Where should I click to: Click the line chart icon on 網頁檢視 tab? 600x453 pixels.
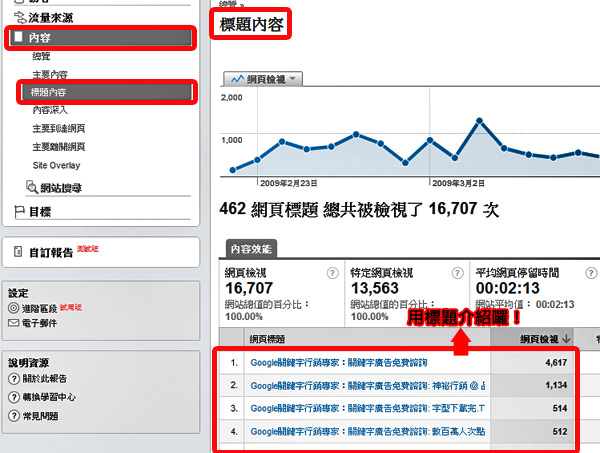click(237, 79)
